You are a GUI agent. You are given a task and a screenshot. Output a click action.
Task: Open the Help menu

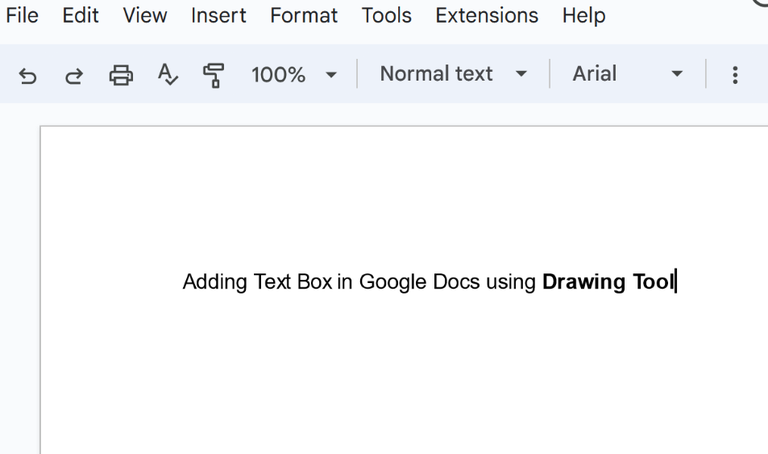coord(583,16)
